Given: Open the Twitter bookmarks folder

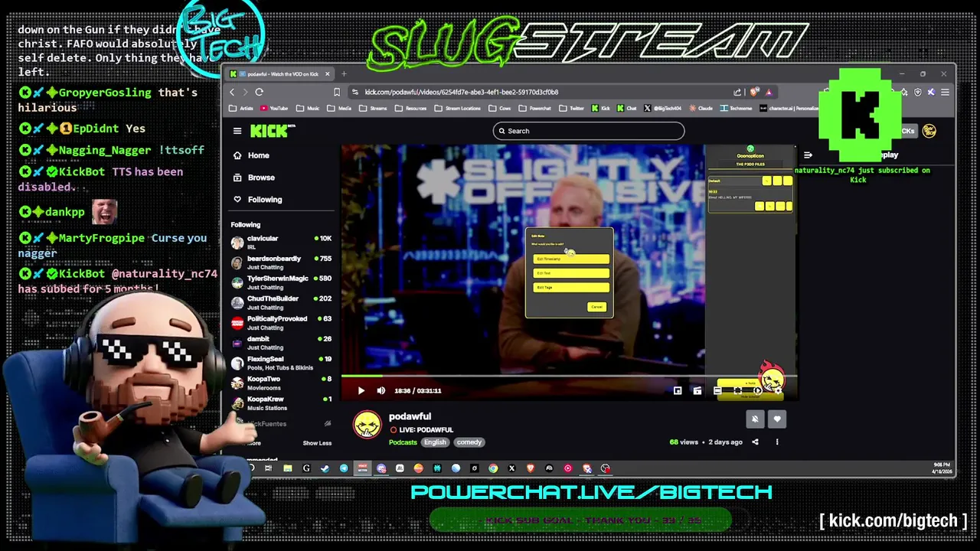Looking at the screenshot, I should 572,109.
